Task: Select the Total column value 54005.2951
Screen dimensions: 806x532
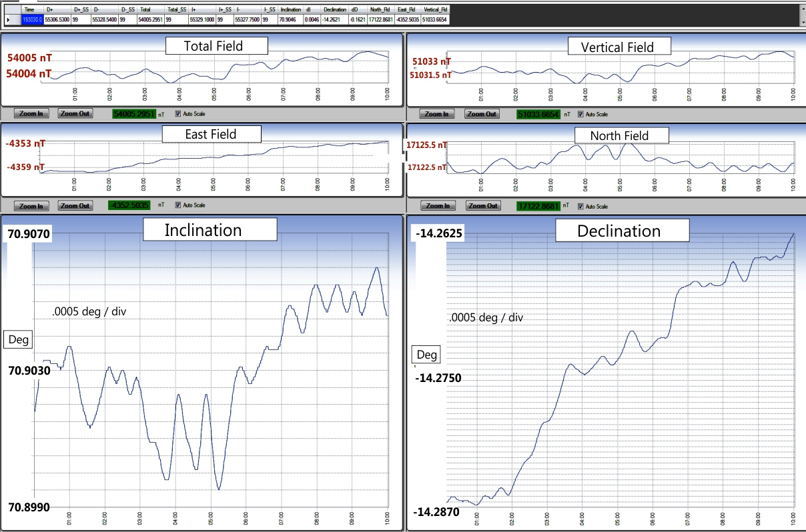Action: (151, 20)
